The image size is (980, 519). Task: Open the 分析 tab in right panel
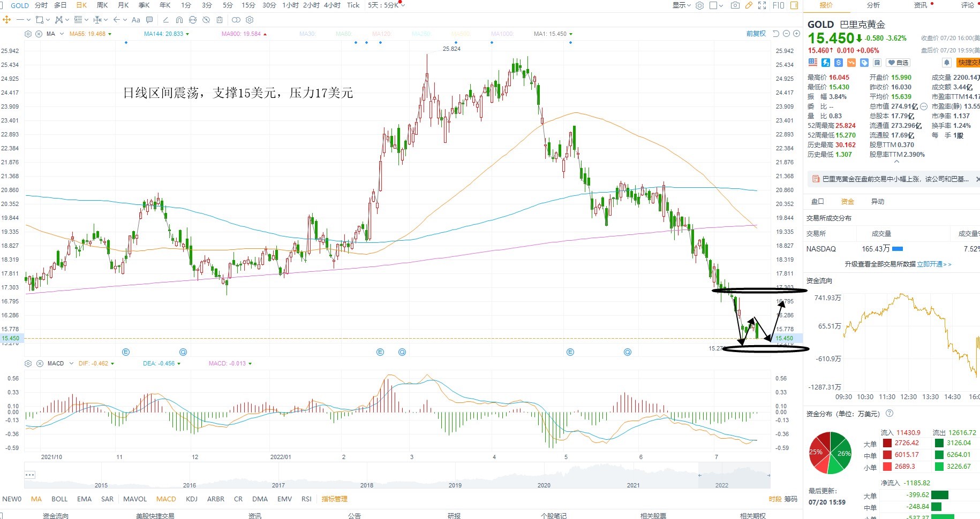point(873,5)
